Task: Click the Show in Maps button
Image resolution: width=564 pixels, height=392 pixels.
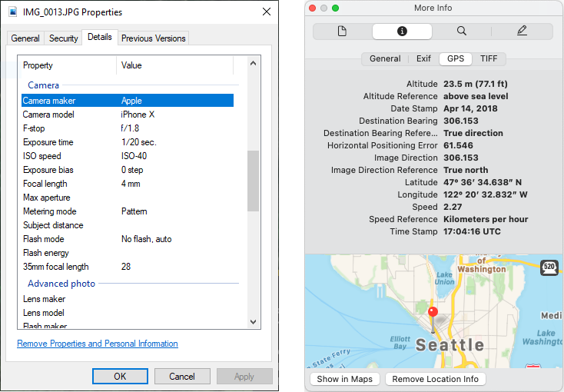Action: pos(344,379)
